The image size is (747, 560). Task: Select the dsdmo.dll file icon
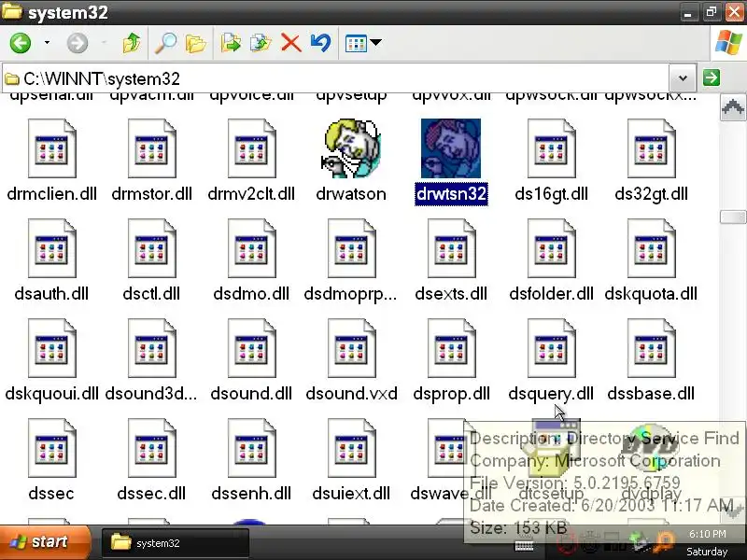click(251, 248)
